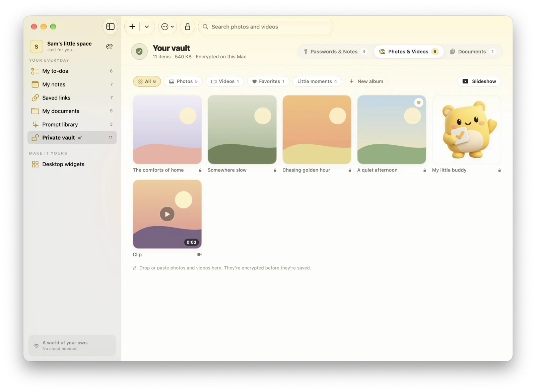Screen dimensions: 536x392
Task: Click the 'Your vault' heading
Action: coord(172,48)
